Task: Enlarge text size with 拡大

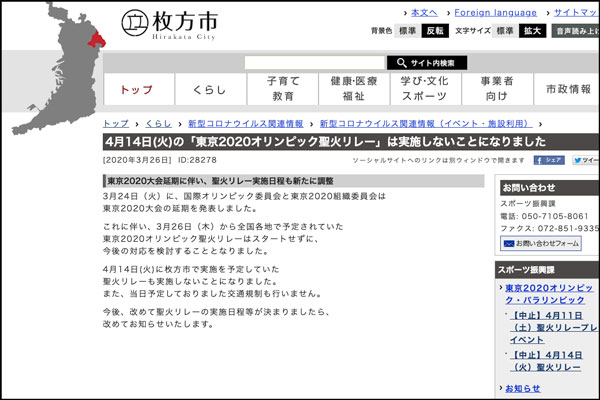Action: 534,31
